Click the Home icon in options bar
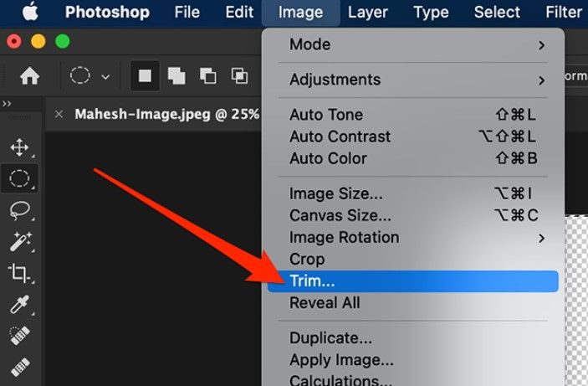 click(29, 76)
